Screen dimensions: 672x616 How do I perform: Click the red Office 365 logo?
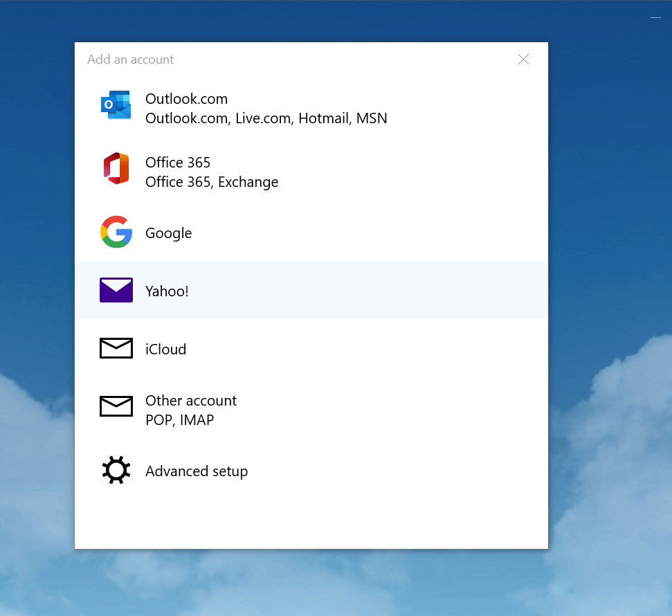coord(116,168)
